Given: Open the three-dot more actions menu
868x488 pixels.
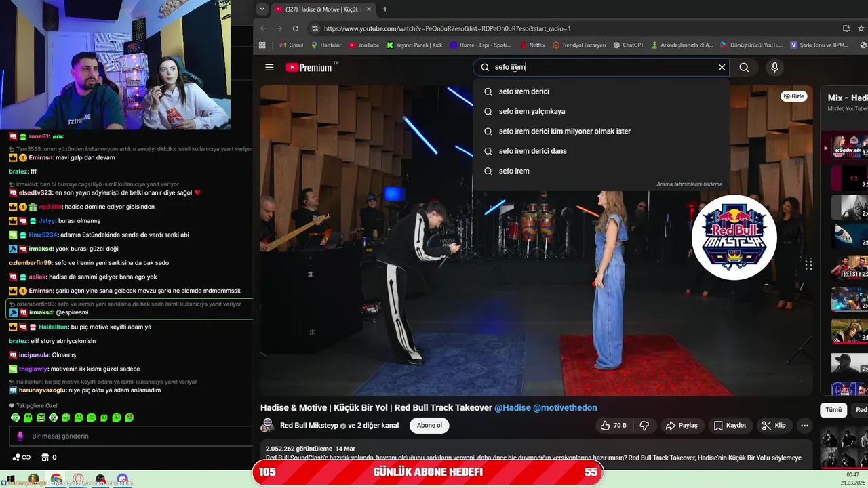Looking at the screenshot, I should tap(804, 426).
